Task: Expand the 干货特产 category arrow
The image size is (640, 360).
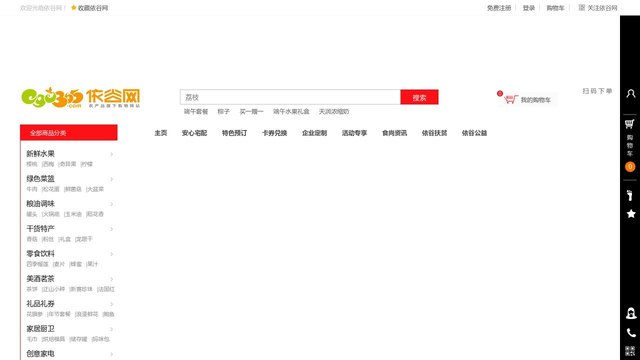Action: (x=111, y=229)
